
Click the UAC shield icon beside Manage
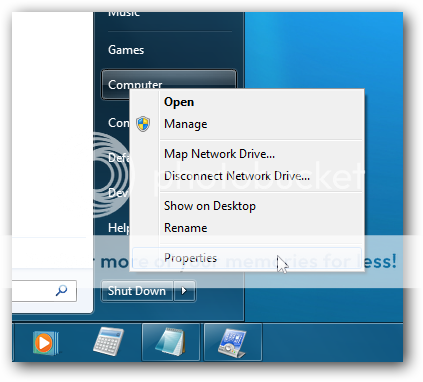[x=143, y=124]
